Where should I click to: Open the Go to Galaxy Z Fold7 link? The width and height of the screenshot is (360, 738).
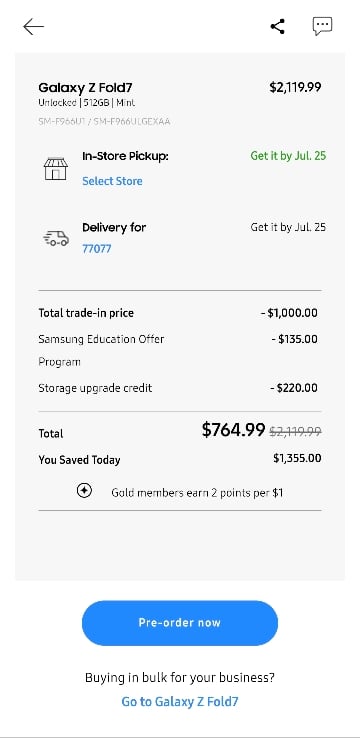[x=180, y=702]
